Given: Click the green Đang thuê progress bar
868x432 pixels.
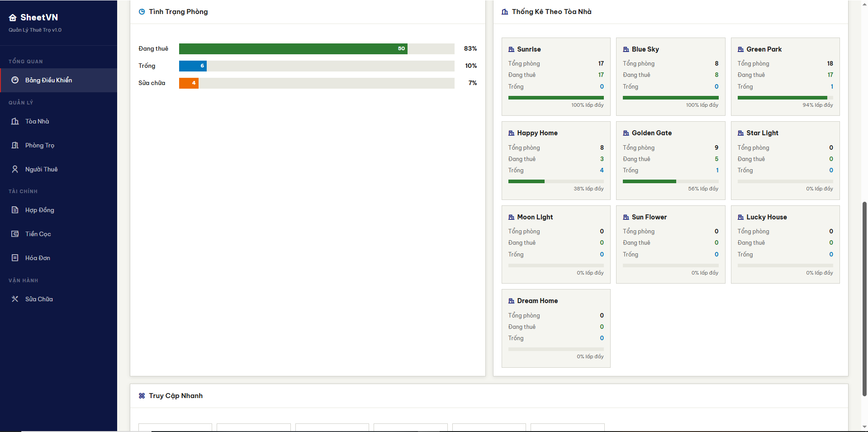Looking at the screenshot, I should (293, 49).
